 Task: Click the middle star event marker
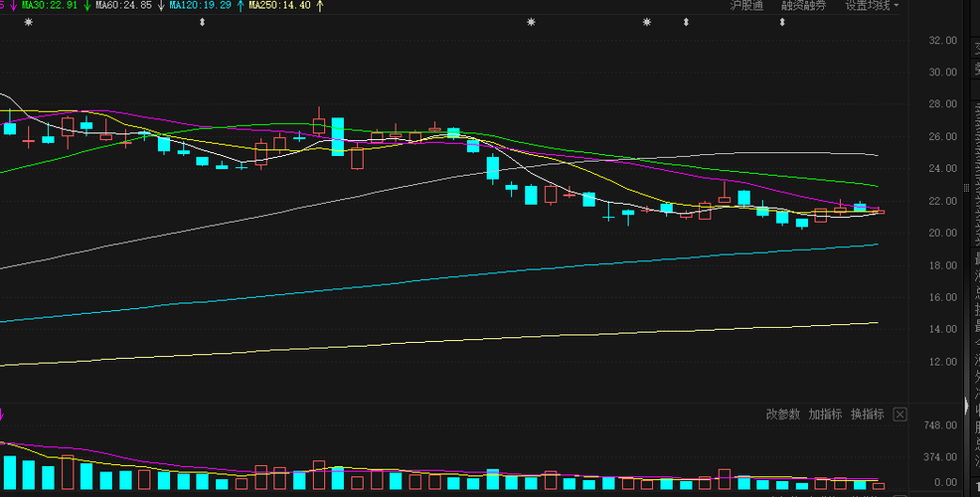(x=531, y=23)
